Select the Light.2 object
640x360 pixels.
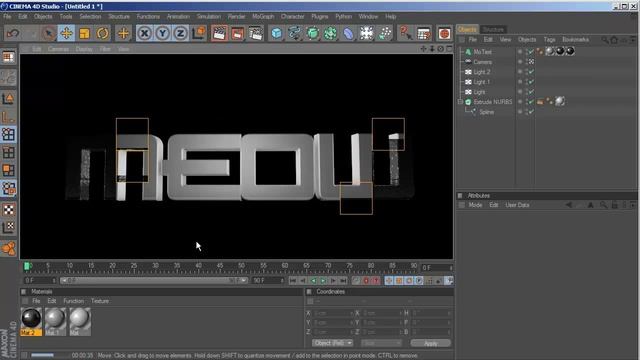coord(482,72)
